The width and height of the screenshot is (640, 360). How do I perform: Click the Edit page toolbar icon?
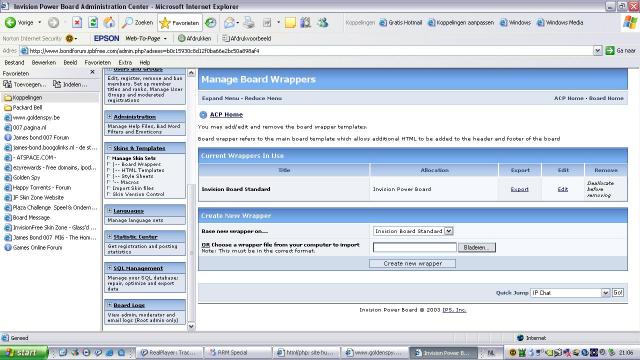(x=267, y=23)
